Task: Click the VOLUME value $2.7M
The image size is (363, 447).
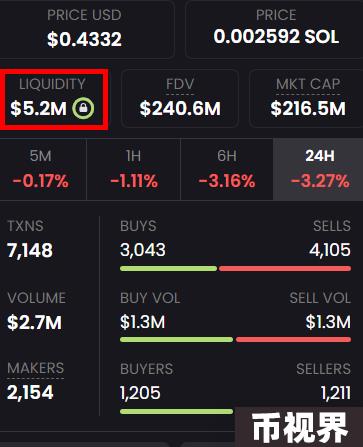Action: (x=34, y=323)
